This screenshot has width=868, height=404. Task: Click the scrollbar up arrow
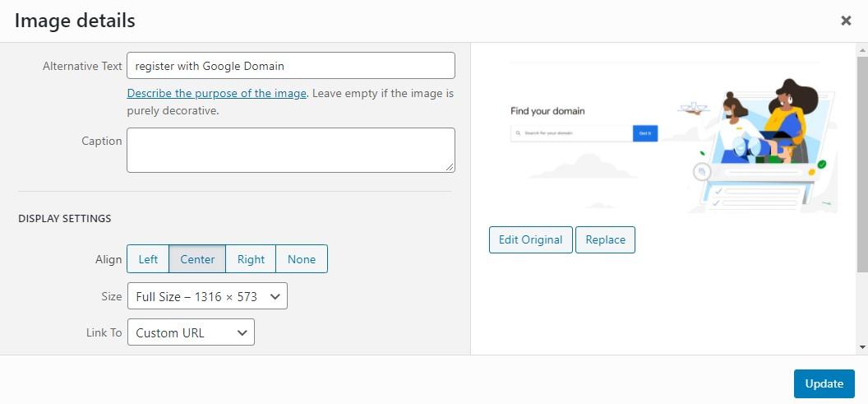tap(862, 49)
